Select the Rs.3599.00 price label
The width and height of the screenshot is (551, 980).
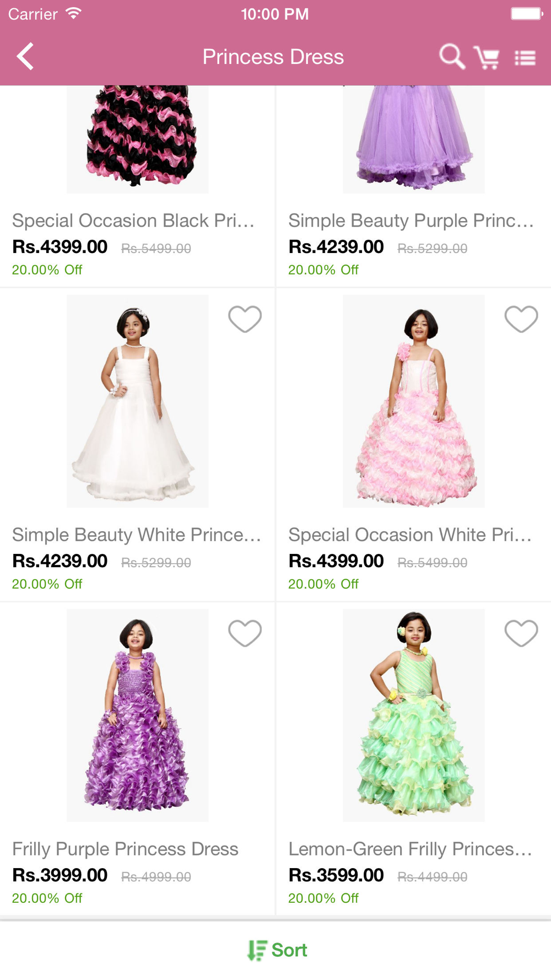[336, 875]
